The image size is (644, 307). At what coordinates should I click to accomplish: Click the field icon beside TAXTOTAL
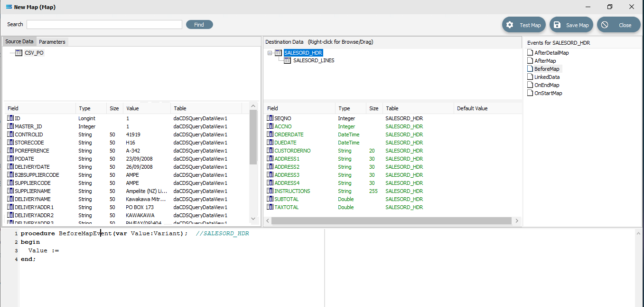click(x=270, y=207)
